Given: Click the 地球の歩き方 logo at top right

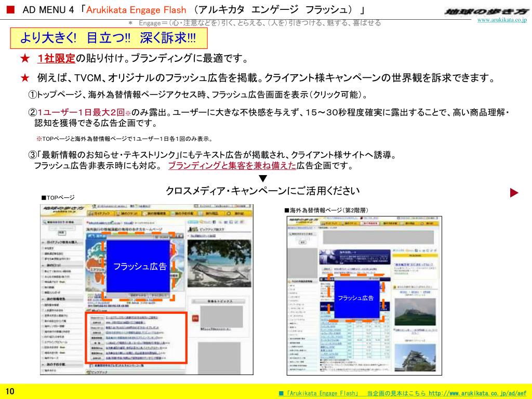Looking at the screenshot, I should (x=486, y=12).
